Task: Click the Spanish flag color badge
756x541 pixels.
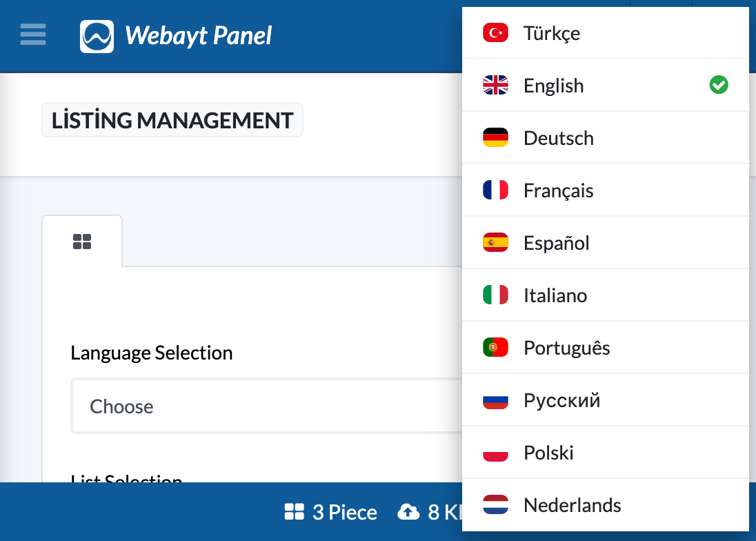Action: coord(495,242)
